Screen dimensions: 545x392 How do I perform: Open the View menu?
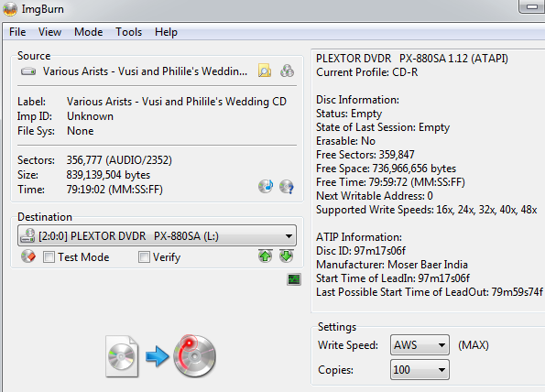click(x=49, y=32)
